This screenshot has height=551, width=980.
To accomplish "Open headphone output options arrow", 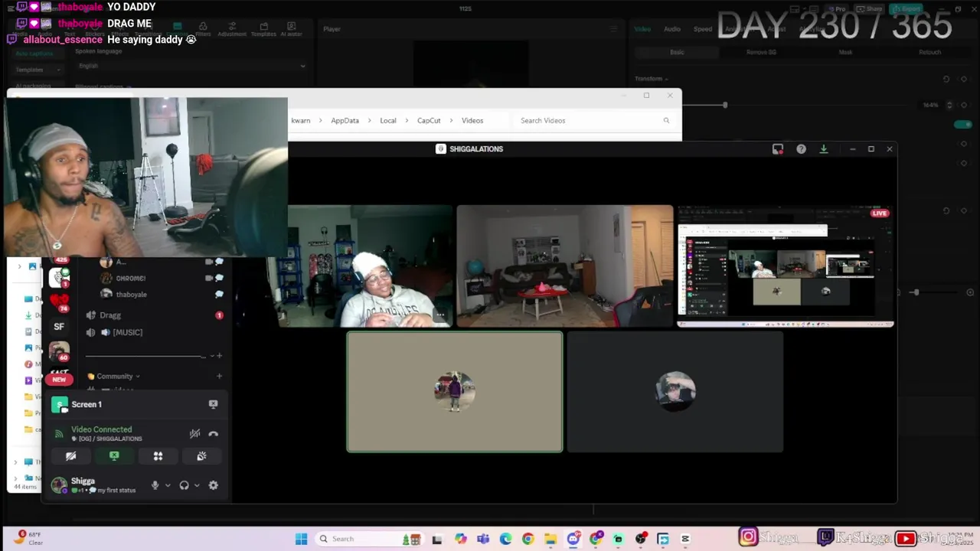I will [197, 485].
